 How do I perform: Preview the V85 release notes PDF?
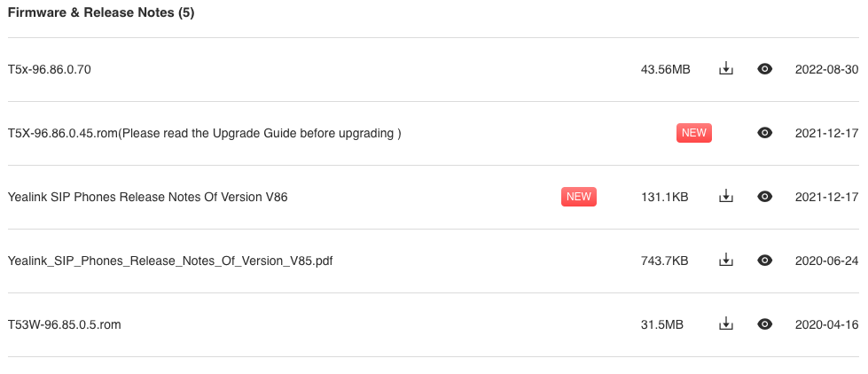click(x=764, y=260)
